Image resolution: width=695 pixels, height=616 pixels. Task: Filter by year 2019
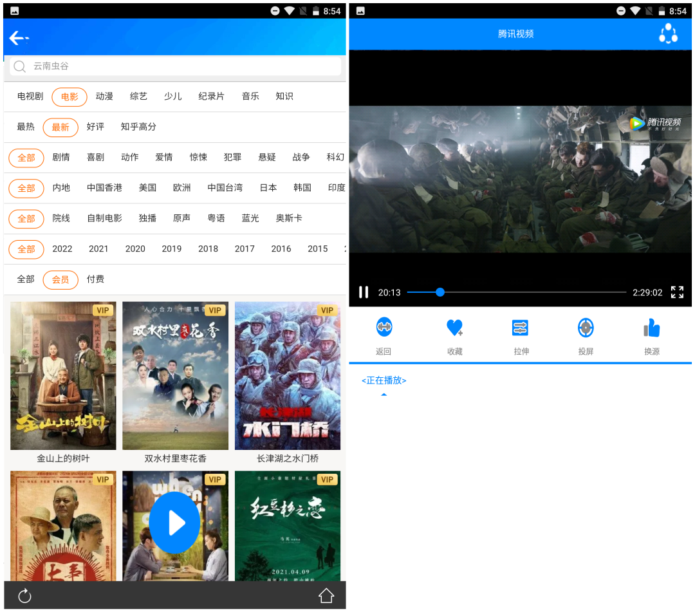tap(172, 249)
